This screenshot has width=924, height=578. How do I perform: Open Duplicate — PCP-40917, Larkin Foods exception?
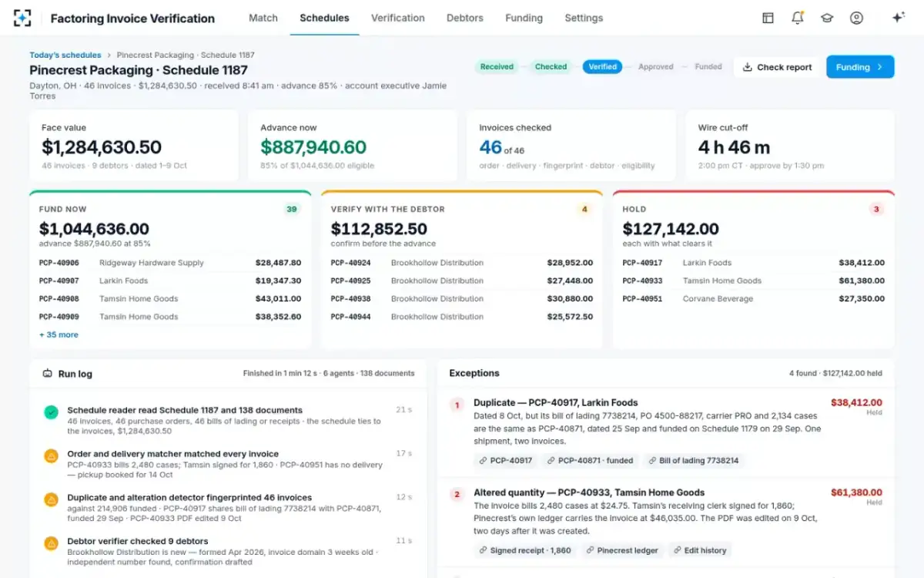point(556,402)
